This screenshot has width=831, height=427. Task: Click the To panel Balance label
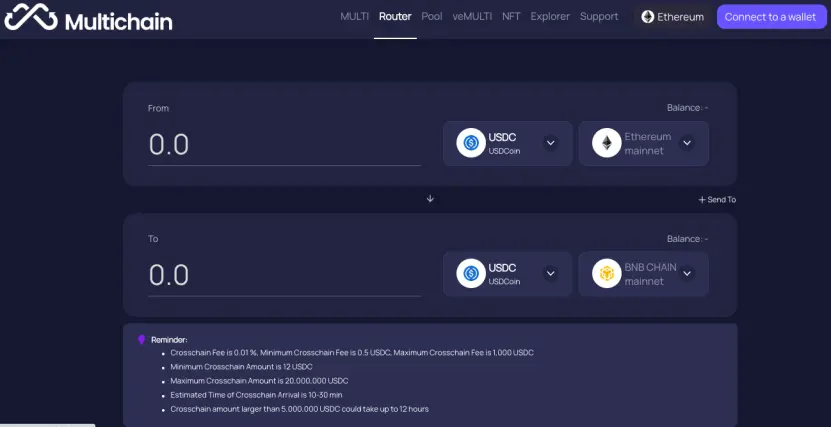[687, 239]
